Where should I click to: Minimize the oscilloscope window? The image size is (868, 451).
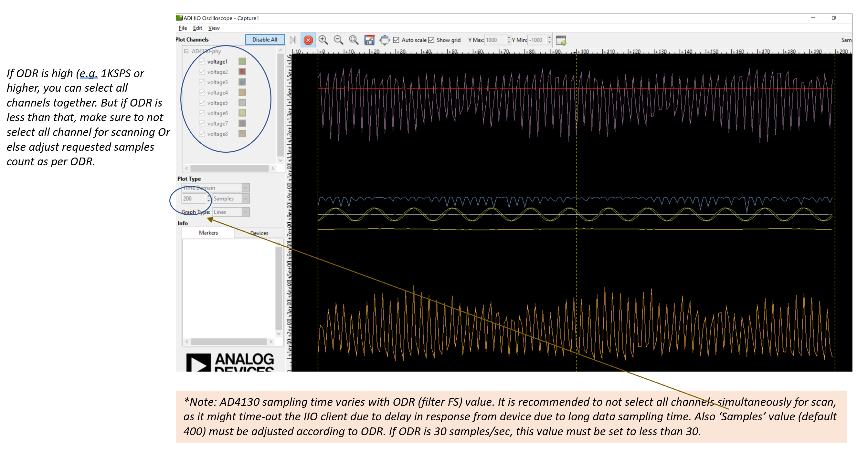pyautogui.click(x=813, y=18)
